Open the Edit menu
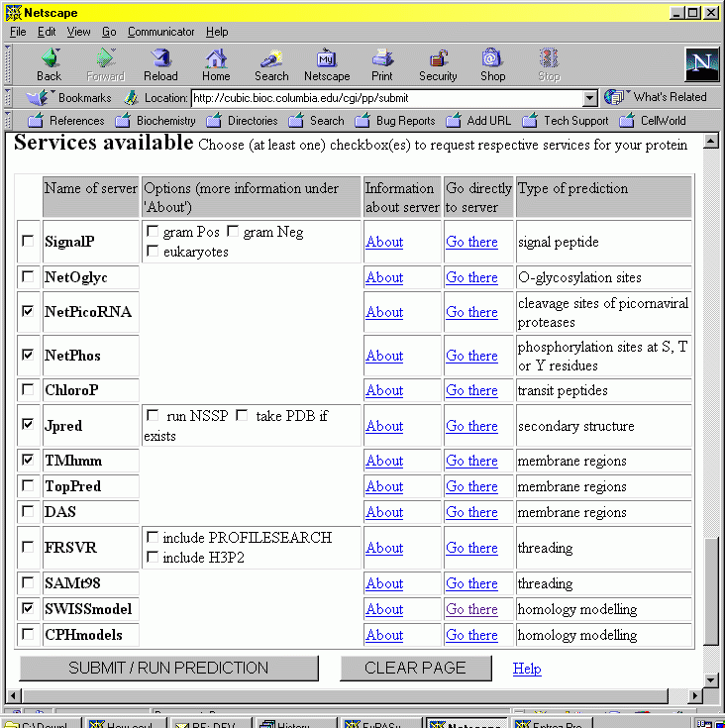Viewport: 725px width, 728px height. (47, 32)
